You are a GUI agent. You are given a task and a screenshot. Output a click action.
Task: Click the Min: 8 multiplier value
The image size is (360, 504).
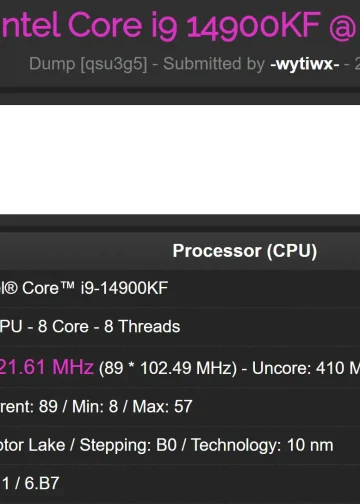[x=95, y=406]
